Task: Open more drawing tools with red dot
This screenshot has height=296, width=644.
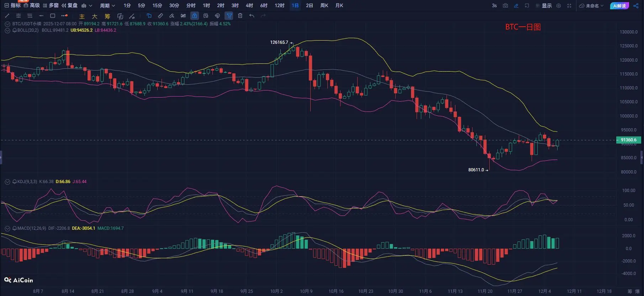Action: point(64,16)
